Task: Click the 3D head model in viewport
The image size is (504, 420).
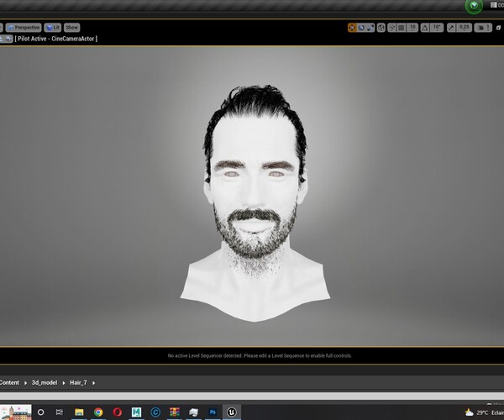Action: (255, 202)
